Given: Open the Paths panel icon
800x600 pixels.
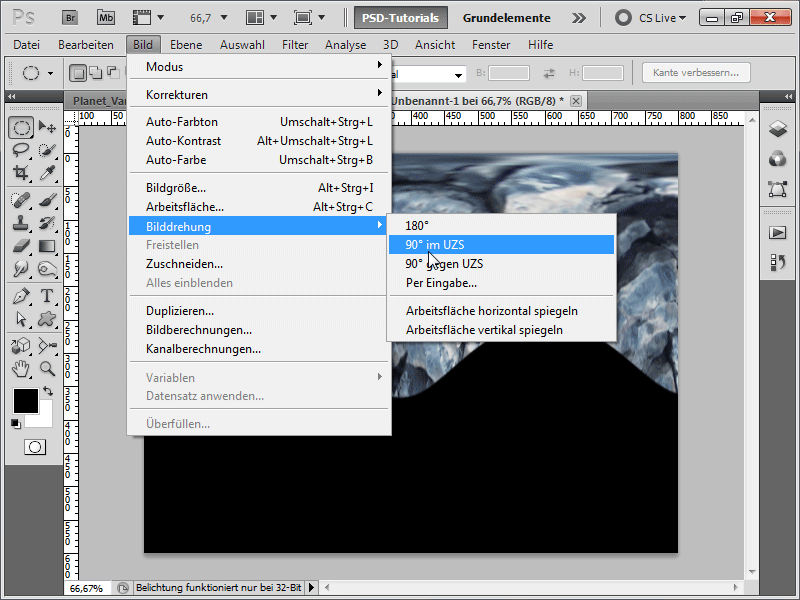Looking at the screenshot, I should click(x=778, y=189).
